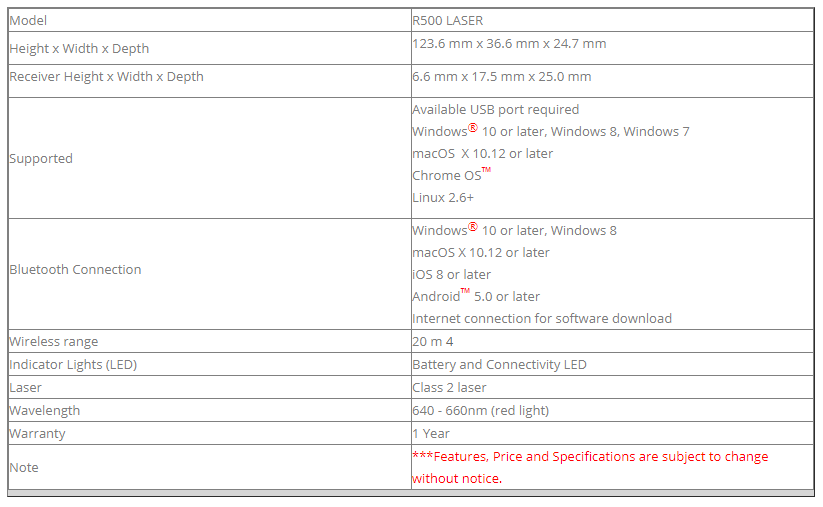Select the '20 m 4' range value
This screenshot has width=823, height=507.
click(433, 342)
